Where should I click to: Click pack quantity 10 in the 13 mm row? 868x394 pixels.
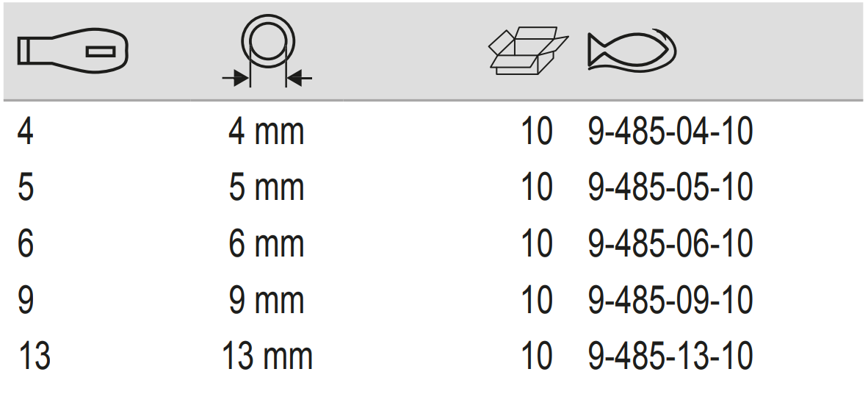(536, 357)
